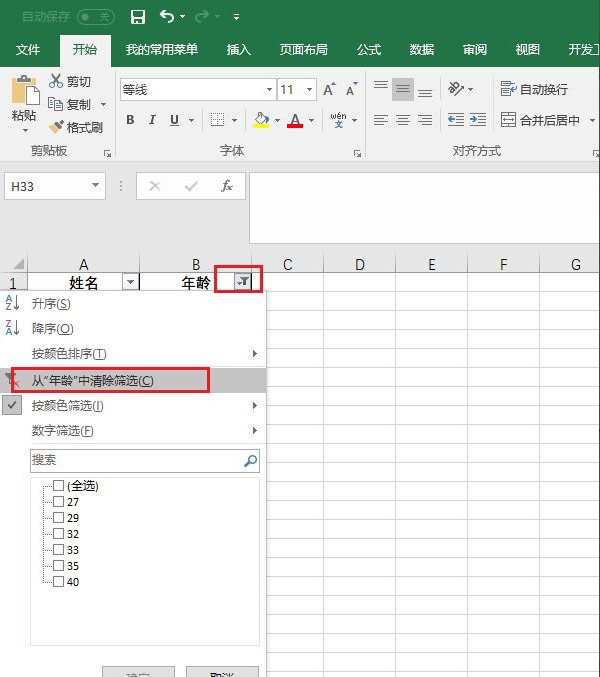The width and height of the screenshot is (600, 677).
Task: Increase font size with large A
Action: (329, 89)
